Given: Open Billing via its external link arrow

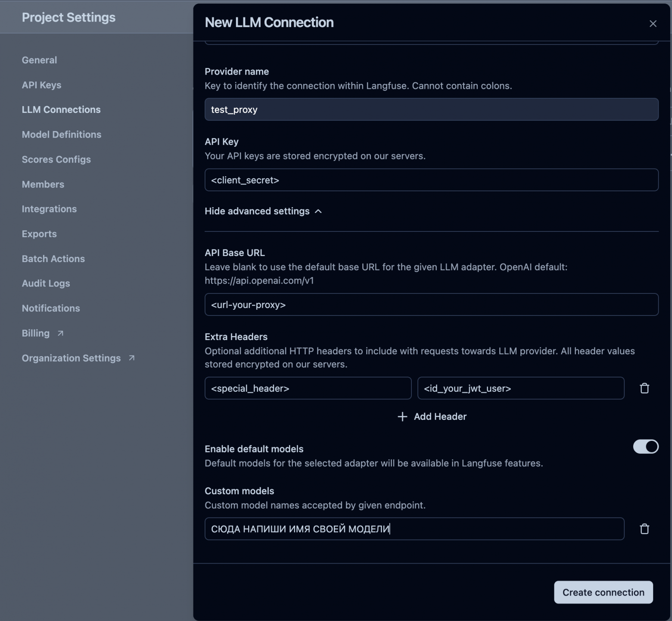Looking at the screenshot, I should click(61, 333).
